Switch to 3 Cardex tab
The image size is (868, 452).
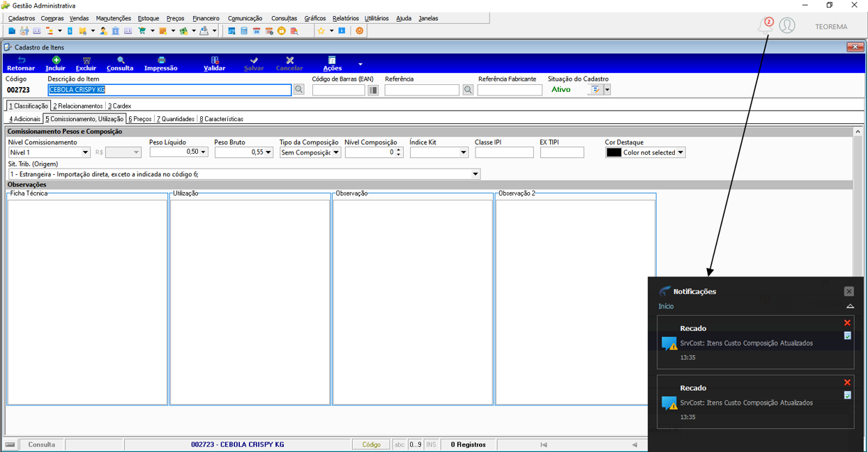[x=119, y=106]
